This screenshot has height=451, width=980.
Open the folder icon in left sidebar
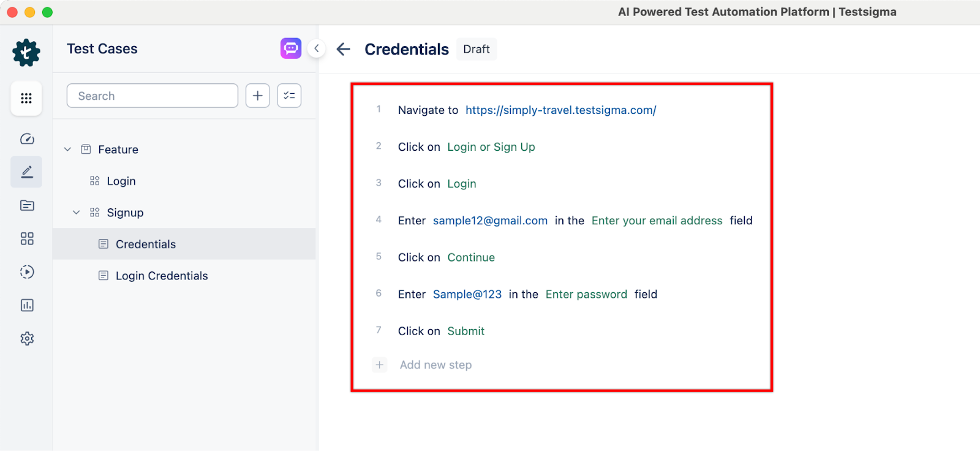(27, 205)
